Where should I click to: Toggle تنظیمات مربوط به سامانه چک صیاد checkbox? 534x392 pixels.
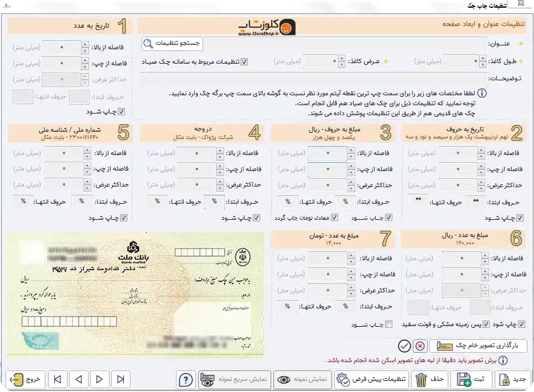tap(244, 61)
